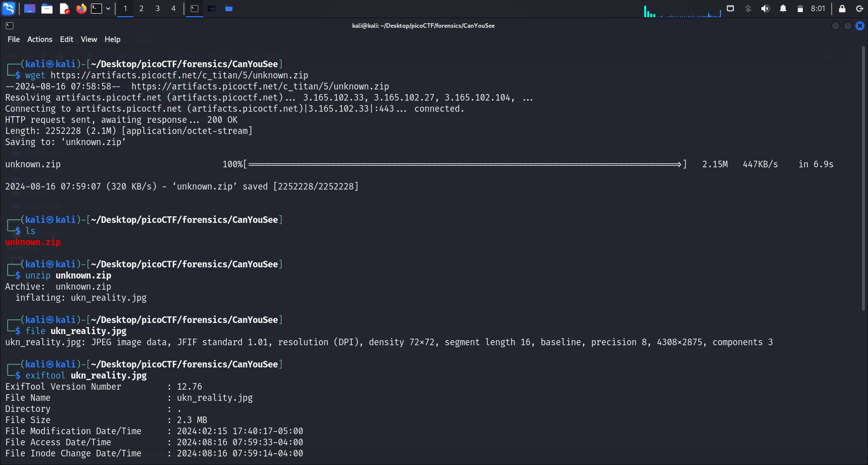Lock the screen with the padlock icon

coord(842,9)
